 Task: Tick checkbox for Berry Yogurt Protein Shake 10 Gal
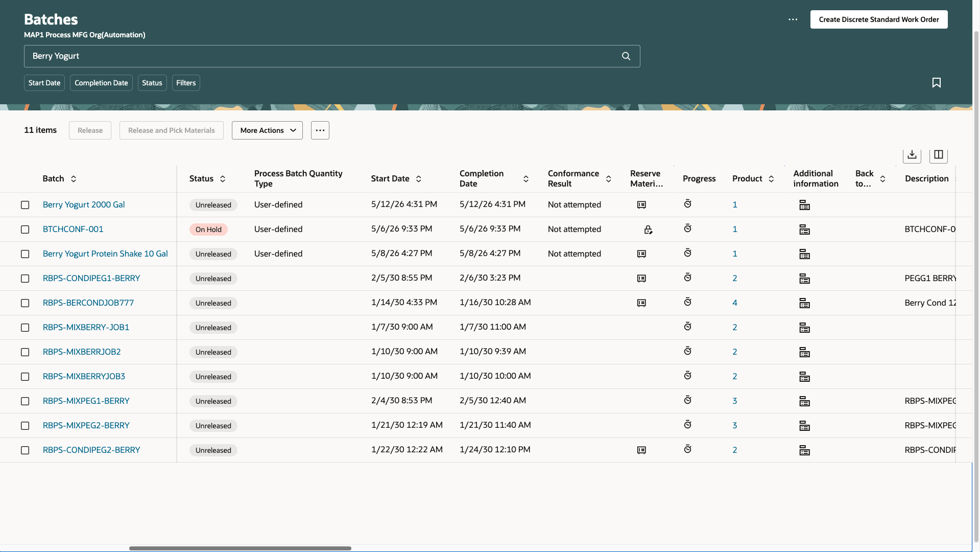[x=25, y=254]
